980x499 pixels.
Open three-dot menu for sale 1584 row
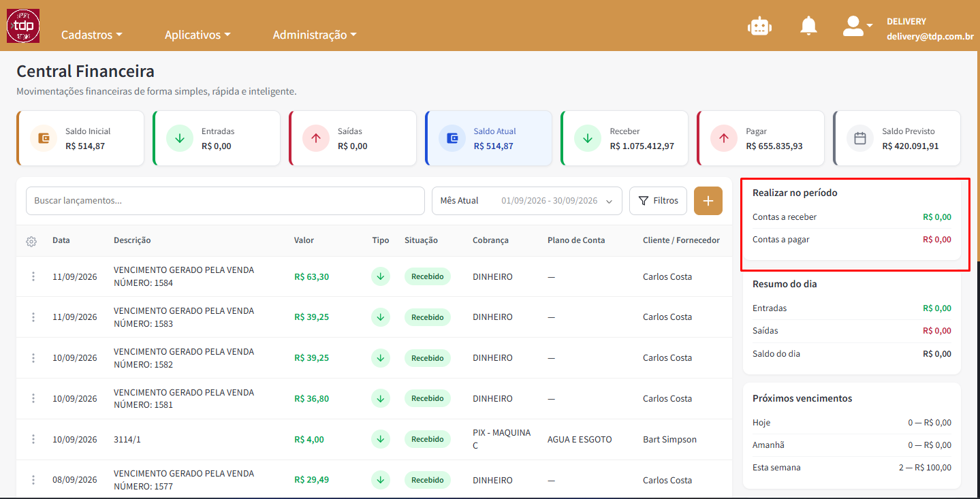click(33, 276)
